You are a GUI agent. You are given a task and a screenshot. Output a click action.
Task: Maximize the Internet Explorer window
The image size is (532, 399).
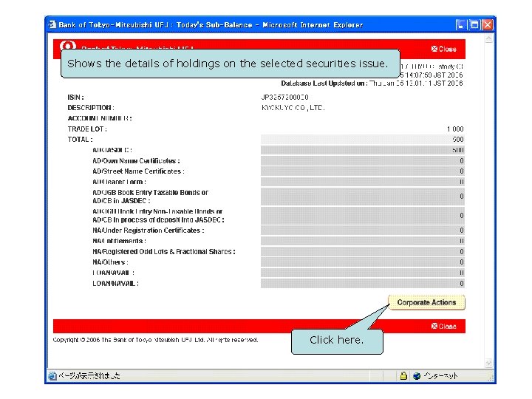click(x=474, y=24)
